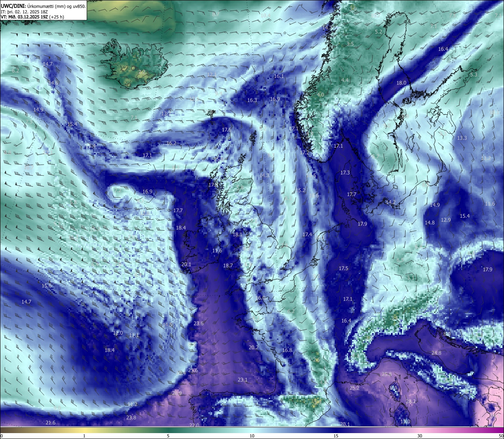Click the 4.4 value label
504x439 pixels.
click(x=345, y=80)
